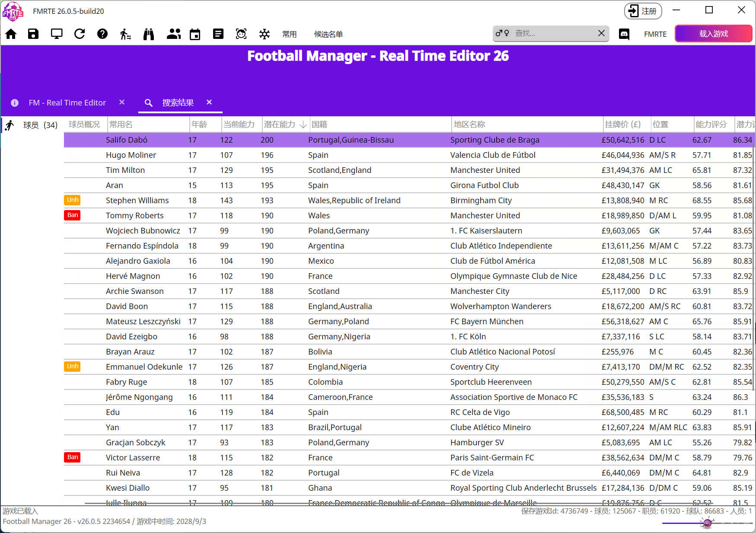756x533 pixels.
Task: Clear the search box with X
Action: pos(601,33)
